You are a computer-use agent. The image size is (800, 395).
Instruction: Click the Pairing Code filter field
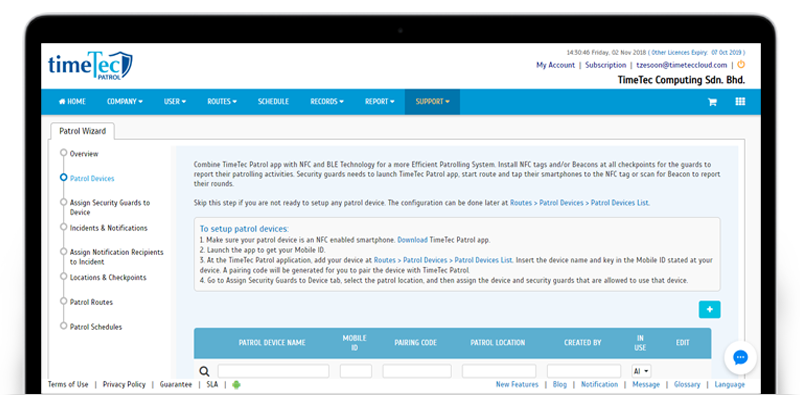click(417, 371)
